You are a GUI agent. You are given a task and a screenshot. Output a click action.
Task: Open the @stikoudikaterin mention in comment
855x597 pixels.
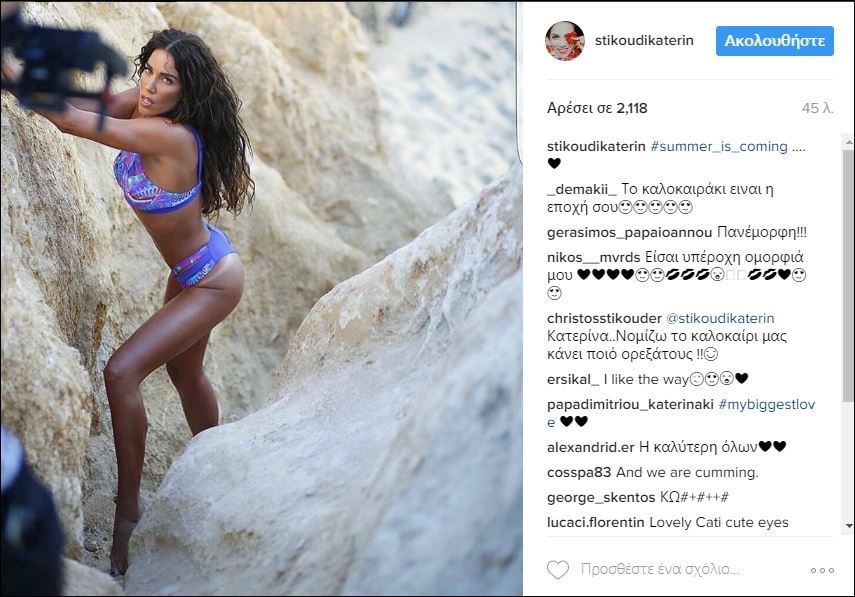720,318
